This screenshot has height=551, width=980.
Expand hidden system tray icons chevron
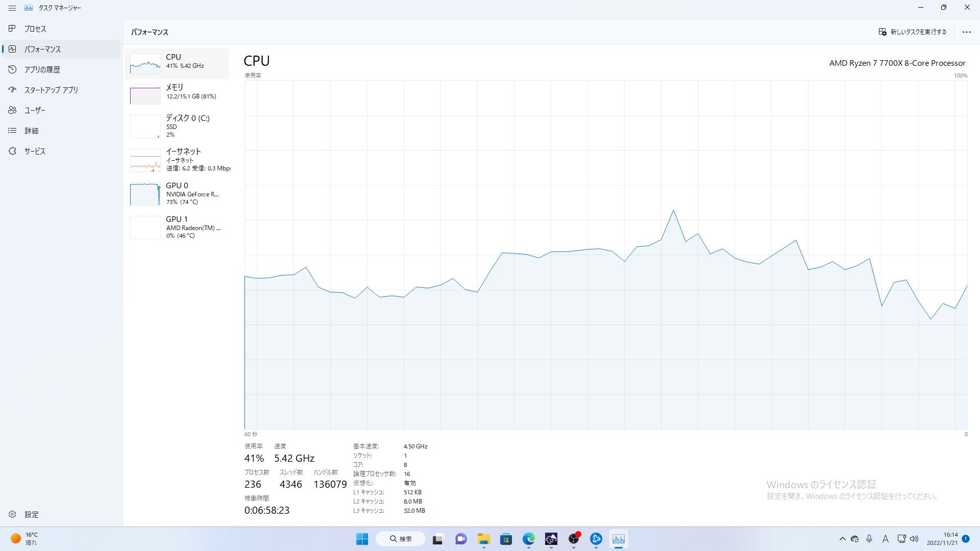(842, 539)
